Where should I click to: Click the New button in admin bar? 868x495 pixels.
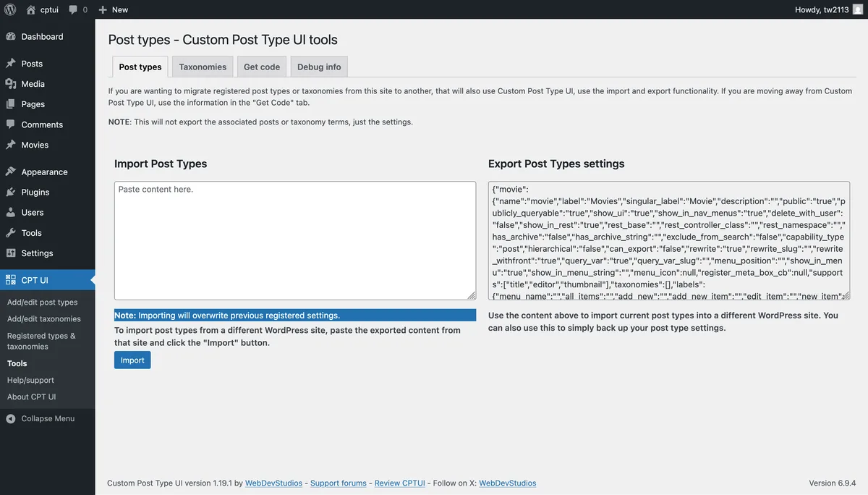coord(113,9)
